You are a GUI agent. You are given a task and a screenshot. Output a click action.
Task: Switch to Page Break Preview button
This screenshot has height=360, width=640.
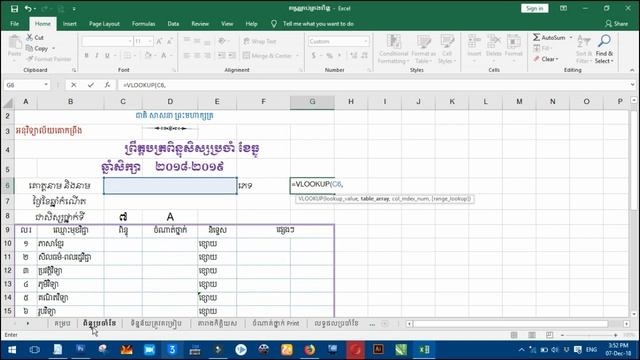pyautogui.click(x=550, y=335)
